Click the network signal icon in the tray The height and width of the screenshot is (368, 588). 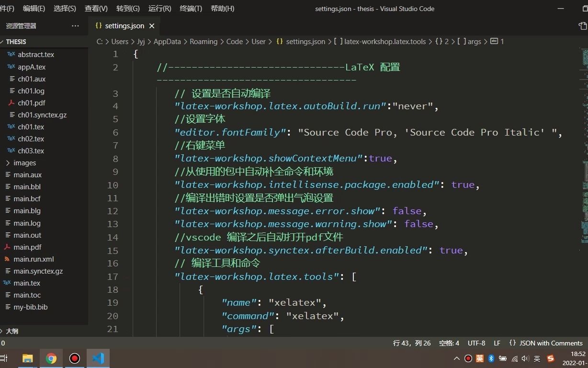[x=514, y=358]
